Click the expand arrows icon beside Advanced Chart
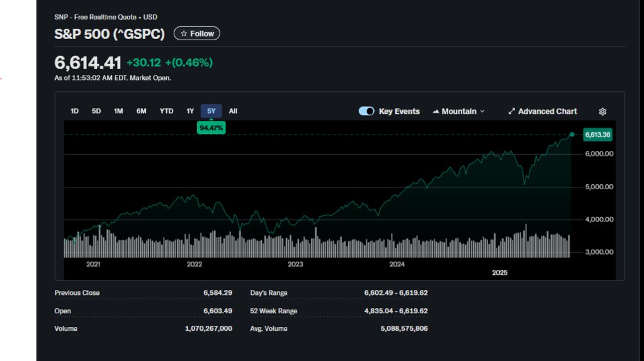Viewport: 644px width, 361px height. [511, 111]
